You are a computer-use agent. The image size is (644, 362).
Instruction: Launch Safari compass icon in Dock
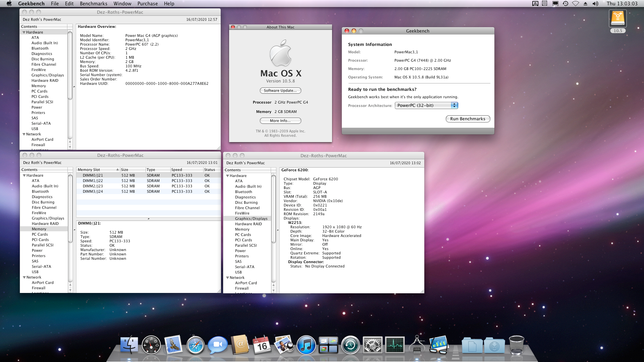(196, 345)
